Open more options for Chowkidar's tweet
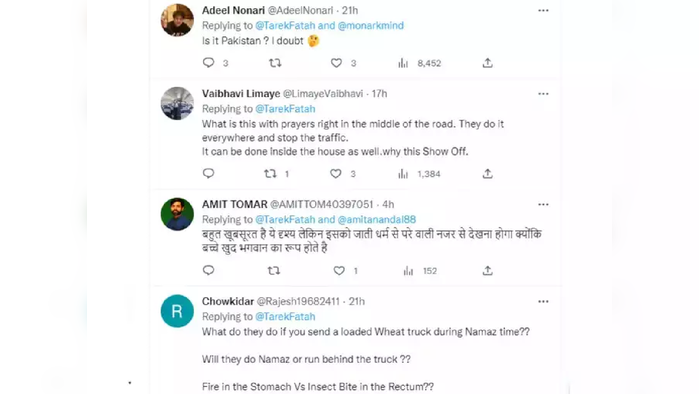 pos(543,301)
